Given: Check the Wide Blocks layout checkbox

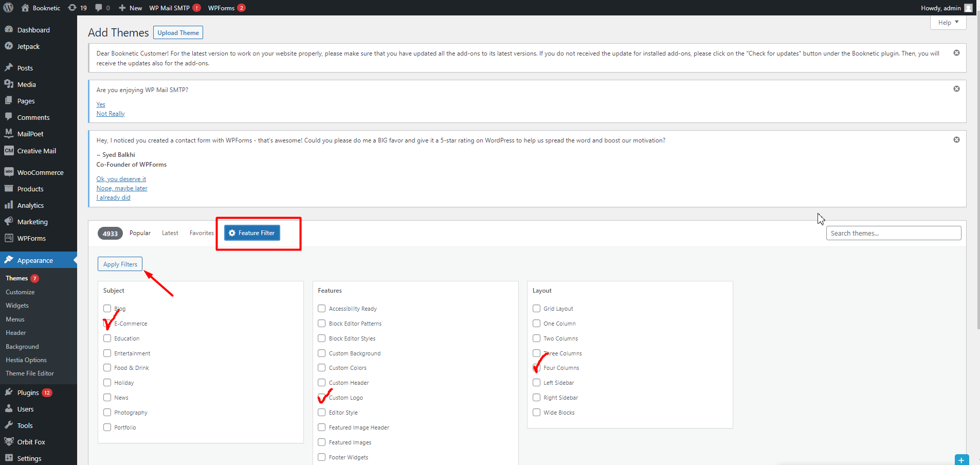Looking at the screenshot, I should coord(536,413).
